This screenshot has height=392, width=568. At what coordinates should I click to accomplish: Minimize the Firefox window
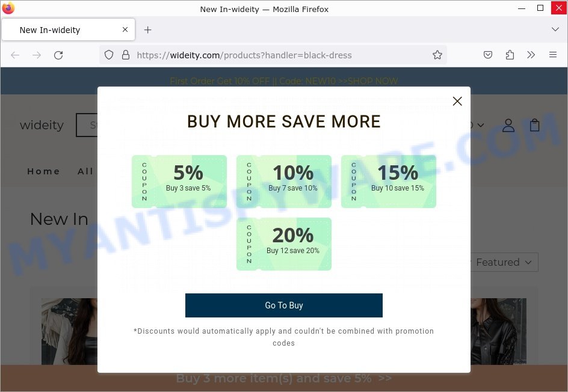tap(522, 8)
